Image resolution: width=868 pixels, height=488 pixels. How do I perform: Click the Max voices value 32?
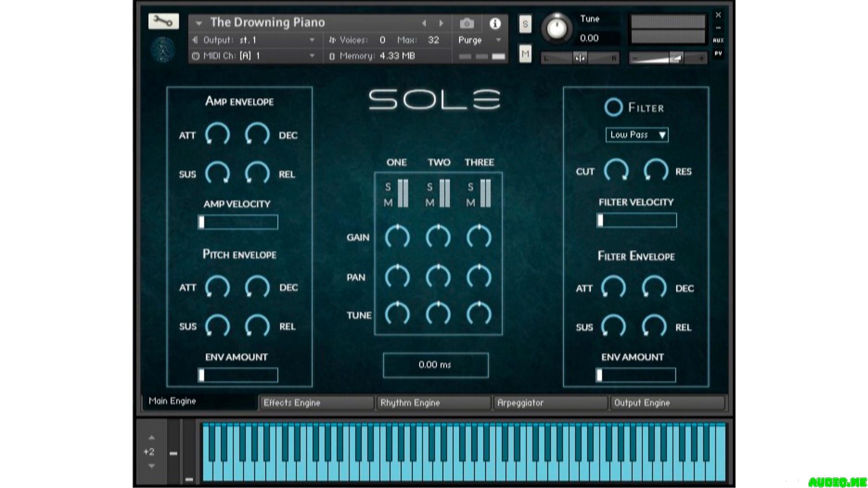pos(433,40)
